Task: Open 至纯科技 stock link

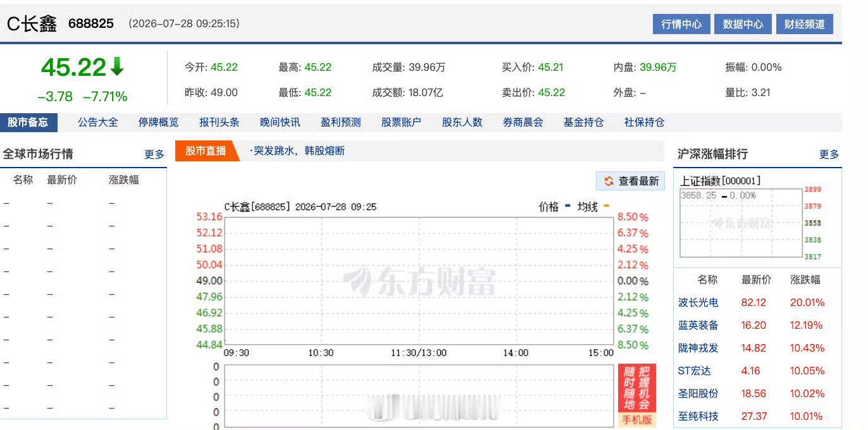Action: tap(698, 416)
